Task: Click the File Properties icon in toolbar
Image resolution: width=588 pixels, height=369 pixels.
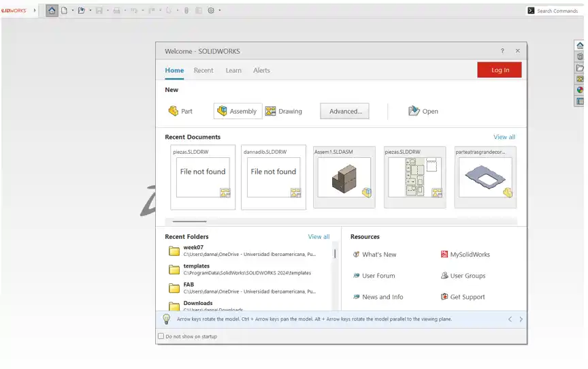Action: coord(199,10)
